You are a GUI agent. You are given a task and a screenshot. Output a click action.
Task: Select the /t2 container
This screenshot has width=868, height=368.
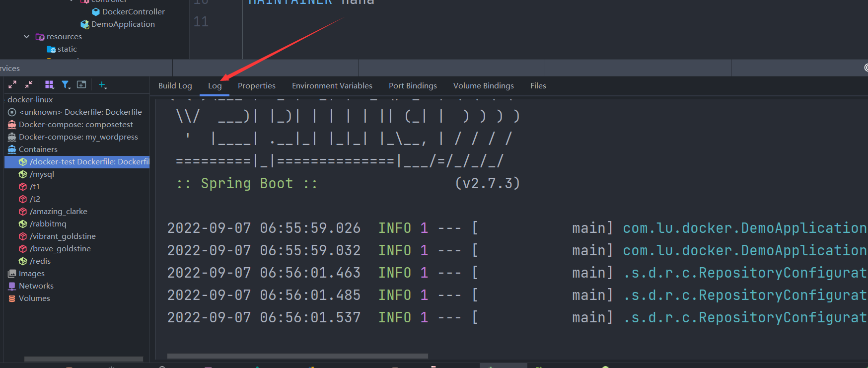pyautogui.click(x=35, y=199)
